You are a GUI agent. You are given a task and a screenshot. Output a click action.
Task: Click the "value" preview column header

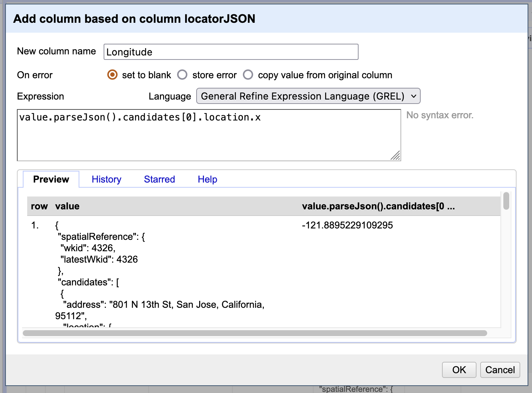click(67, 206)
